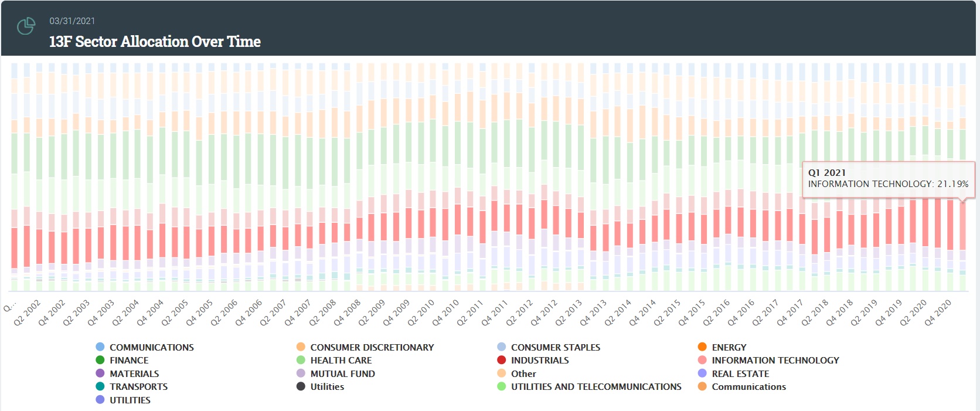
Task: Click the 13F Sector Allocation Over Time title
Action: click(155, 42)
